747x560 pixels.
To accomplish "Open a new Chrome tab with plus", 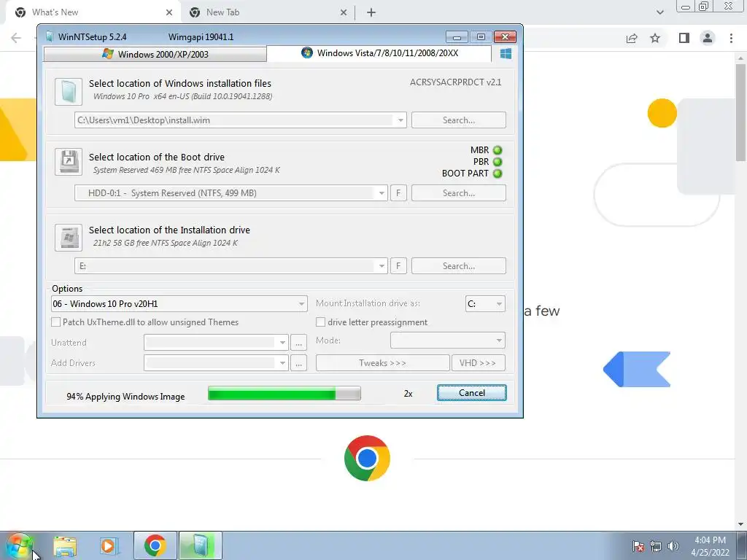I will pyautogui.click(x=371, y=12).
